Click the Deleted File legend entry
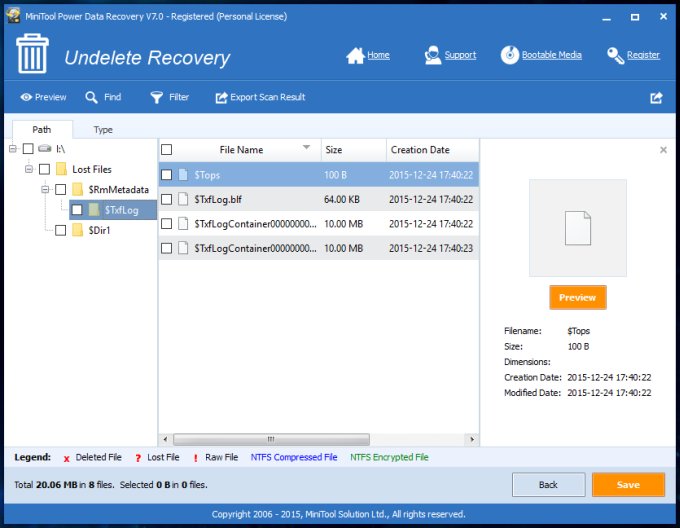 92,457
